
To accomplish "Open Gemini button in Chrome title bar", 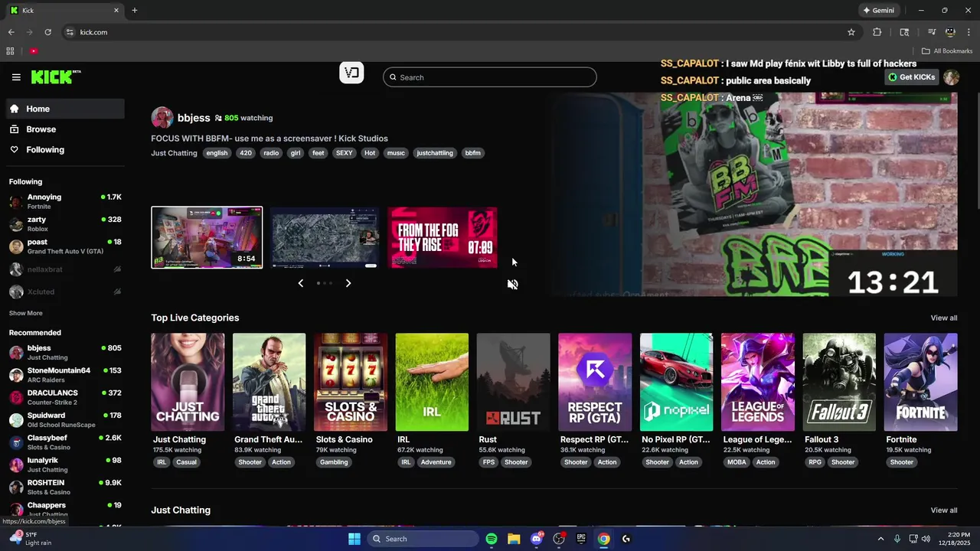I will (879, 11).
